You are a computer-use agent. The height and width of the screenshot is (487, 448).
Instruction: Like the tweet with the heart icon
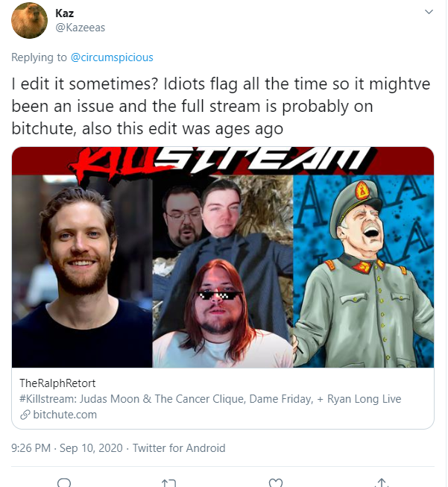tap(275, 483)
